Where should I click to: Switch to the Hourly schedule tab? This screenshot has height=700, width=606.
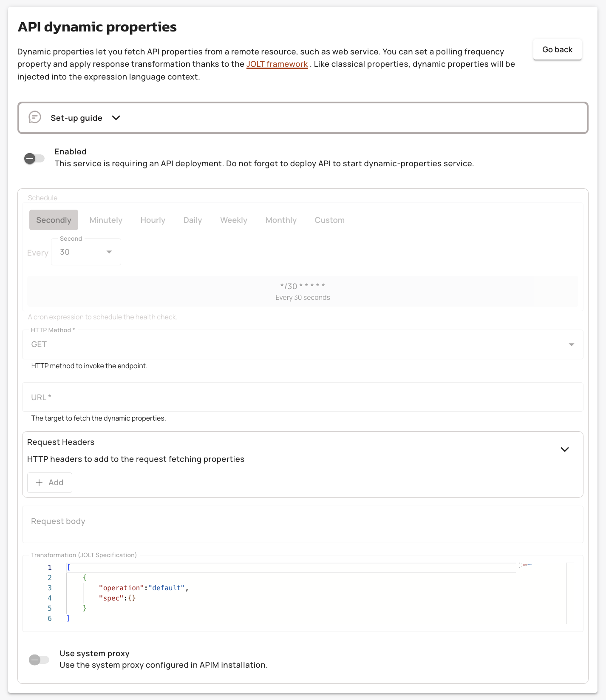(153, 220)
